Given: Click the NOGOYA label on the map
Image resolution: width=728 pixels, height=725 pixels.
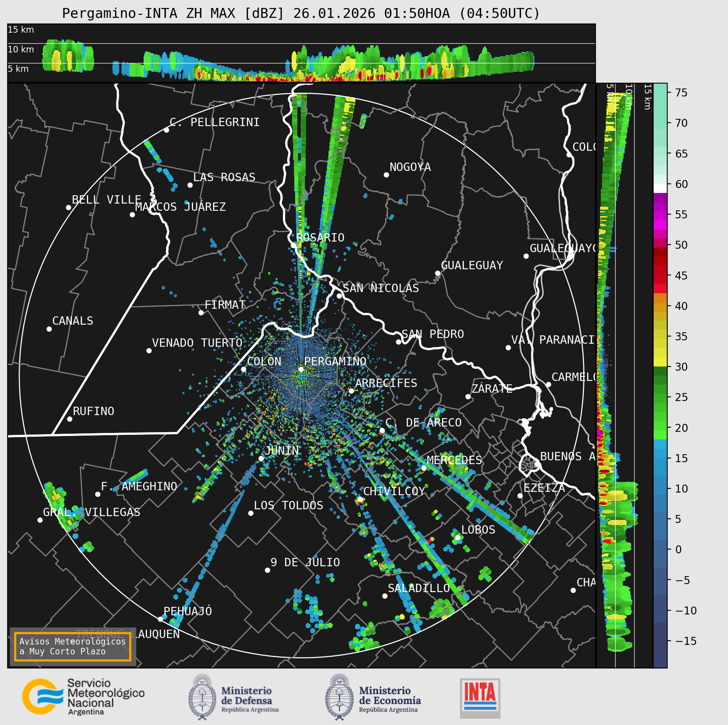Looking at the screenshot, I should (x=410, y=167).
